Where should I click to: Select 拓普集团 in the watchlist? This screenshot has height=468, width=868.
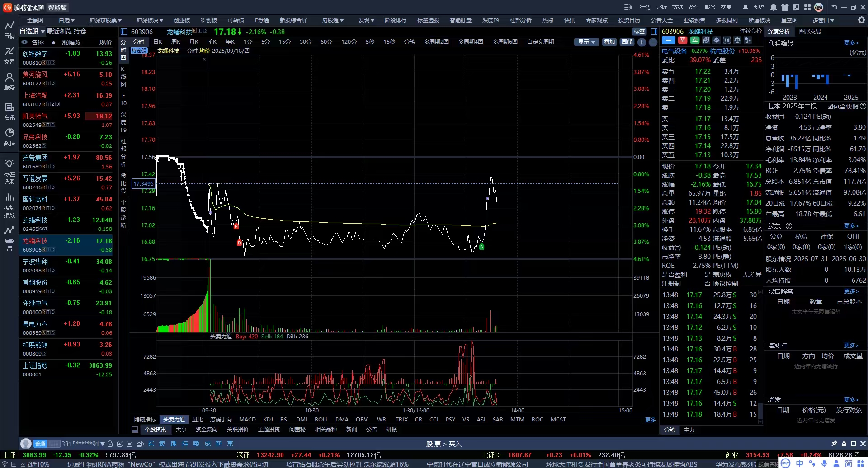click(x=66, y=162)
